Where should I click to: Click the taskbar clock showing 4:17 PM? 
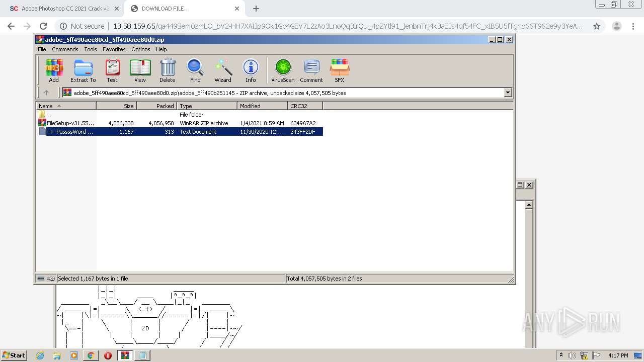618,355
